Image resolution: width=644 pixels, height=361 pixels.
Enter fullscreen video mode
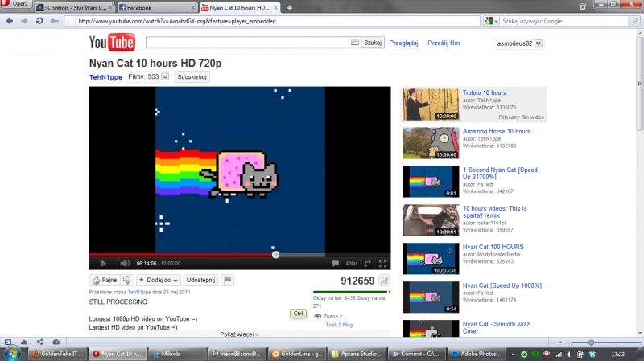382,264
